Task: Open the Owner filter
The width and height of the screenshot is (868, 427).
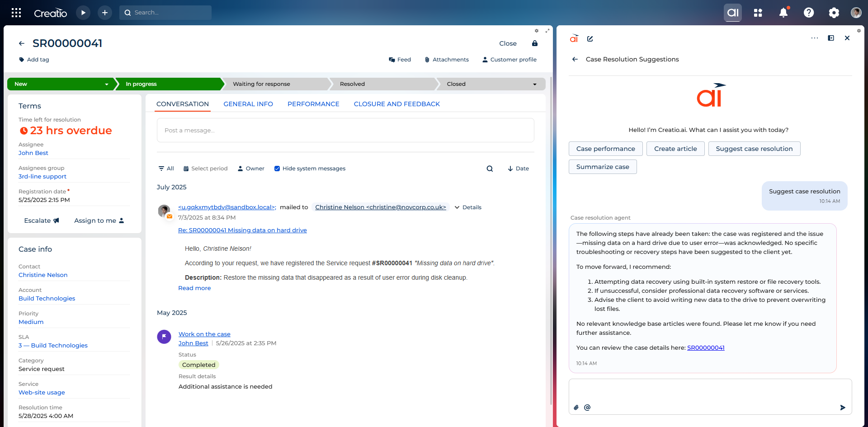Action: 251,169
